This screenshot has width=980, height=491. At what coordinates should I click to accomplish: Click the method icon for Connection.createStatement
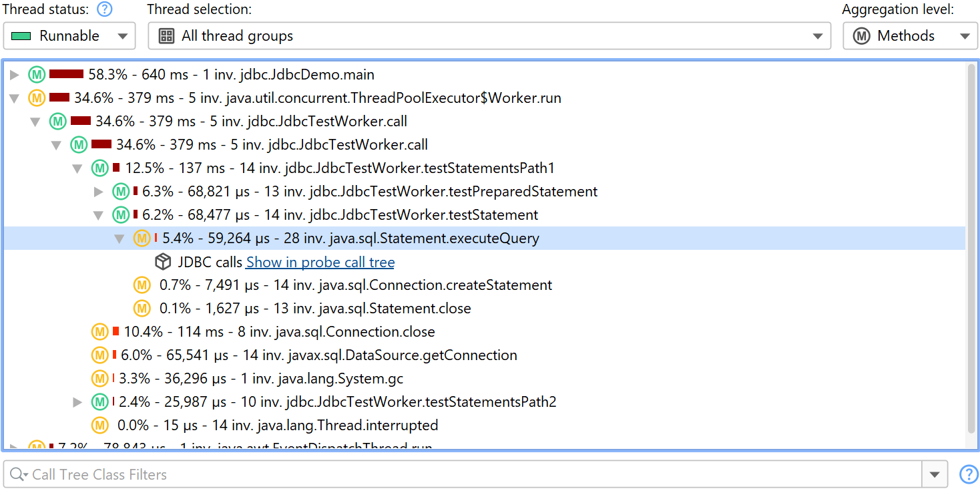[142, 285]
